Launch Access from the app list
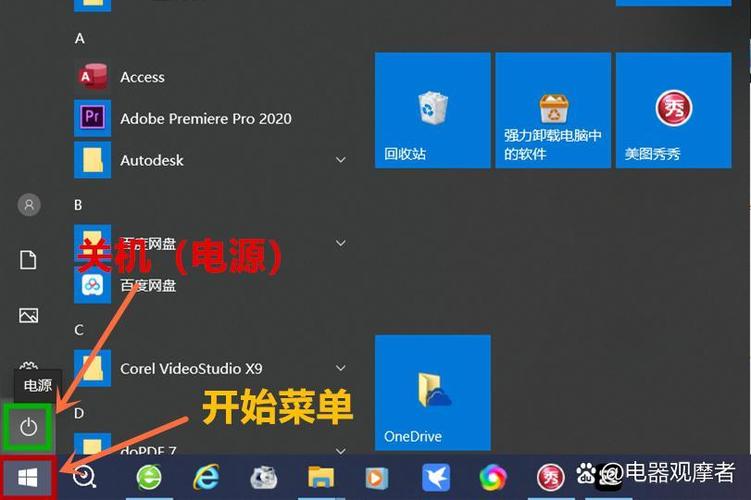This screenshot has height=500, width=751. point(120,77)
